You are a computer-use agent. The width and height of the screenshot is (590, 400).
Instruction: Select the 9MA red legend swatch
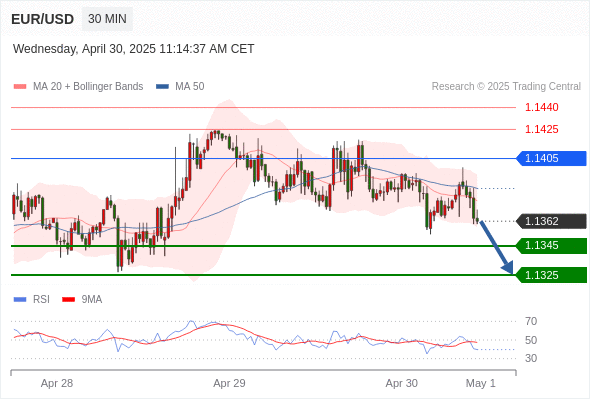click(68, 300)
